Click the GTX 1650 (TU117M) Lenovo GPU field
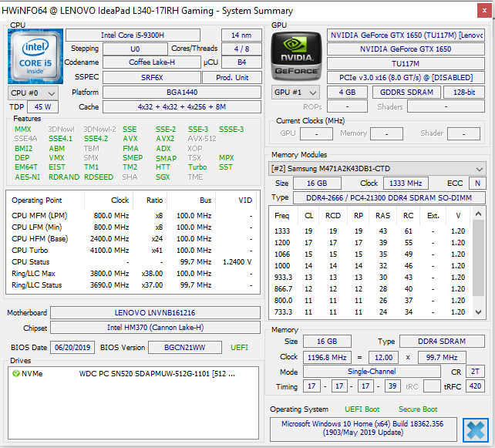 (x=406, y=35)
